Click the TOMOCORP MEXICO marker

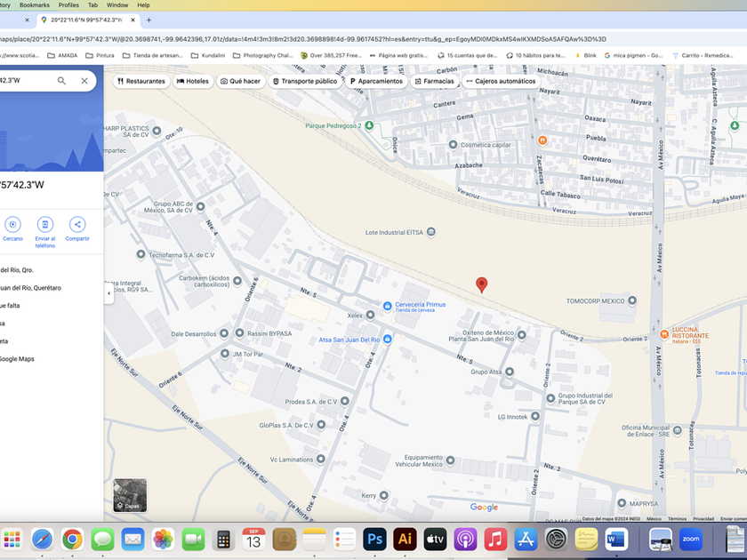tap(631, 300)
